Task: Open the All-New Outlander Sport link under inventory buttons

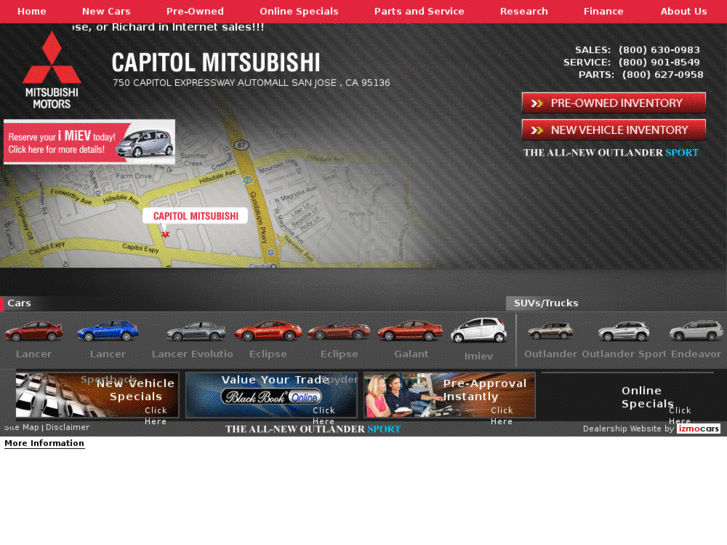Action: [x=611, y=153]
